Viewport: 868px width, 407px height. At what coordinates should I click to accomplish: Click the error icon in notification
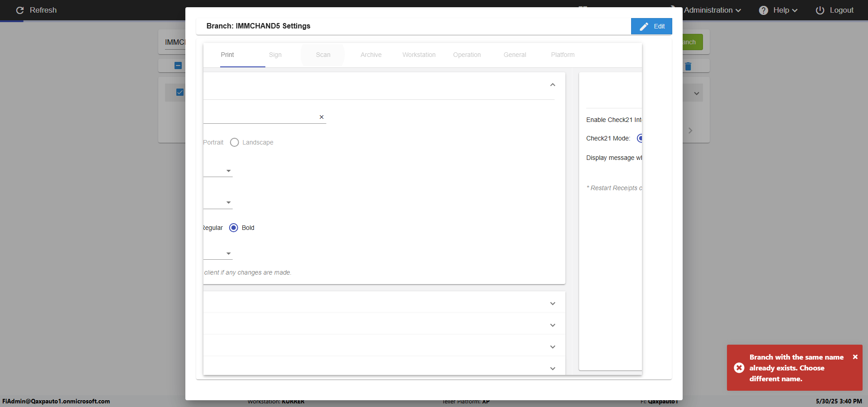(x=739, y=368)
